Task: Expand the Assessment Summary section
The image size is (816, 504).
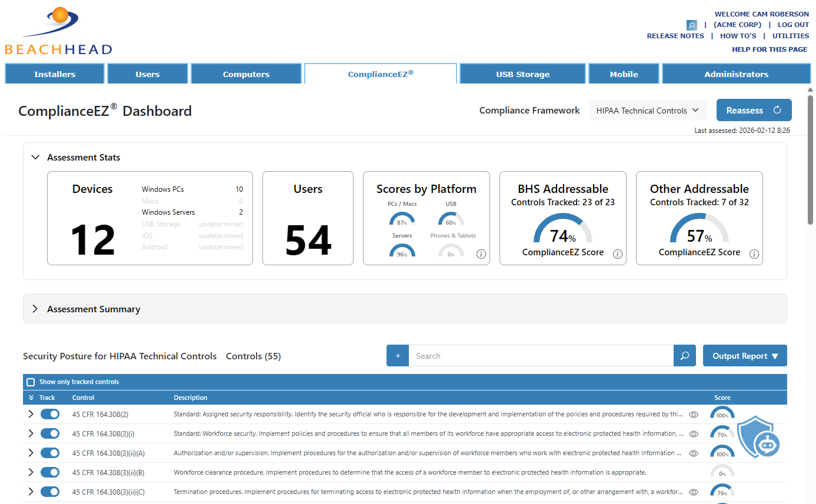Action: (35, 308)
